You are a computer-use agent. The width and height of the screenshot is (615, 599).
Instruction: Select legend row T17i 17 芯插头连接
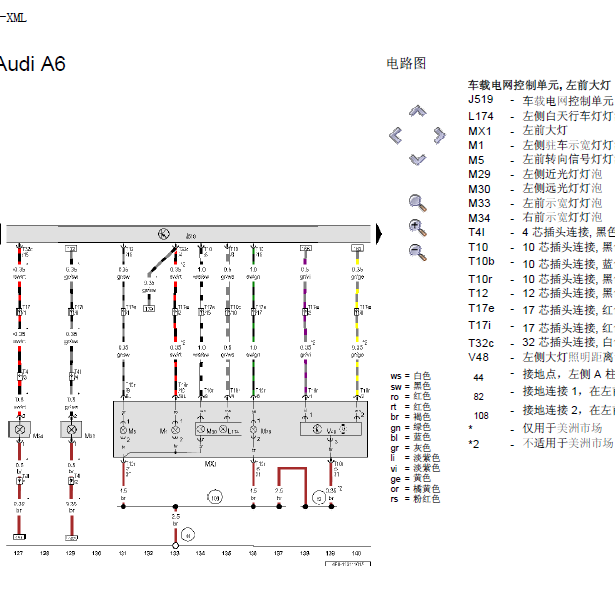(x=540, y=326)
